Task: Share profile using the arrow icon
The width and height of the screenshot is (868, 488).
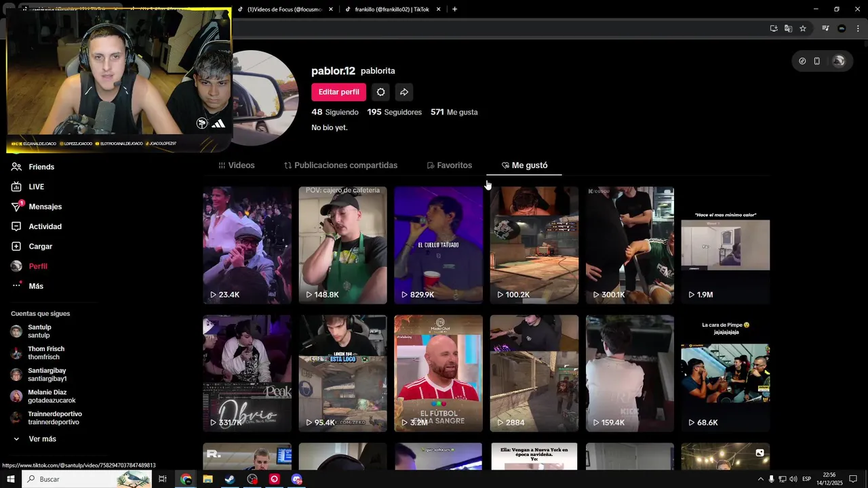Action: (403, 92)
